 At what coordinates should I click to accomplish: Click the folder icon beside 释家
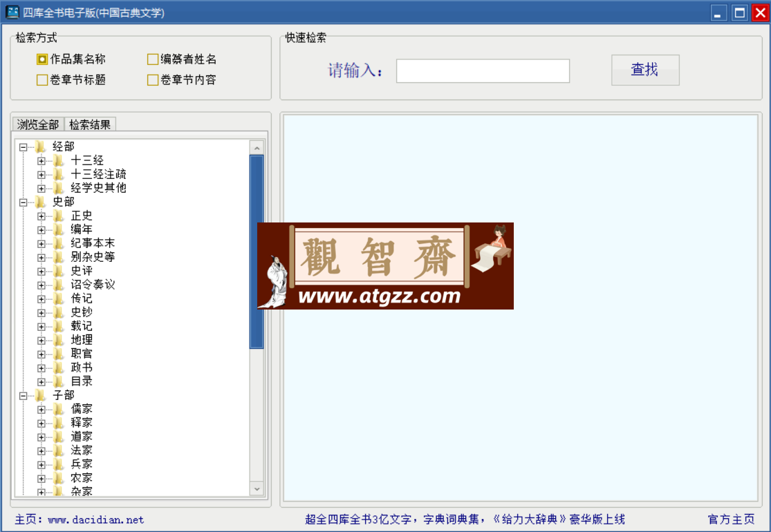tap(59, 423)
